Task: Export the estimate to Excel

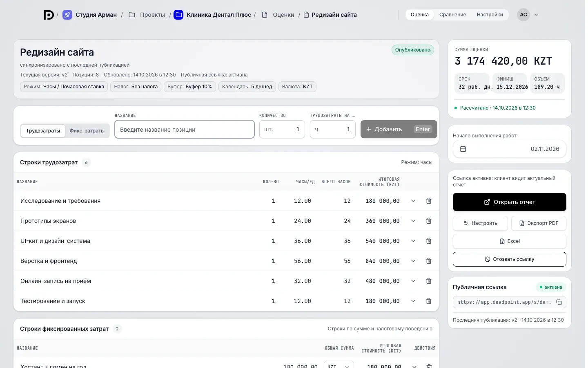Action: click(x=510, y=241)
